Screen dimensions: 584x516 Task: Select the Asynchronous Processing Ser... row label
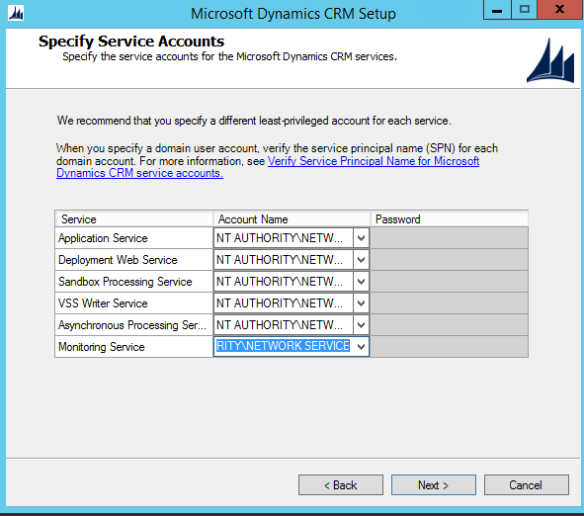pos(132,325)
